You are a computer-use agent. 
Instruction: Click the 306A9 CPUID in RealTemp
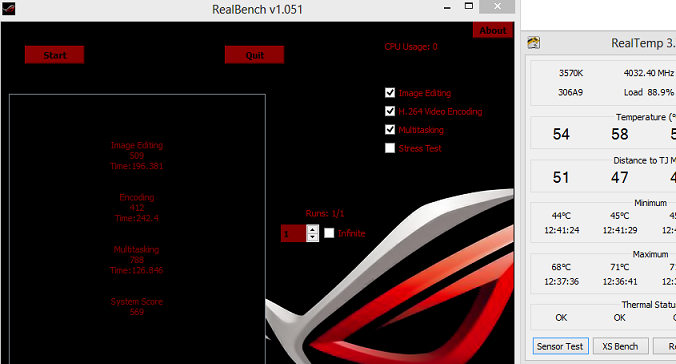[x=570, y=92]
